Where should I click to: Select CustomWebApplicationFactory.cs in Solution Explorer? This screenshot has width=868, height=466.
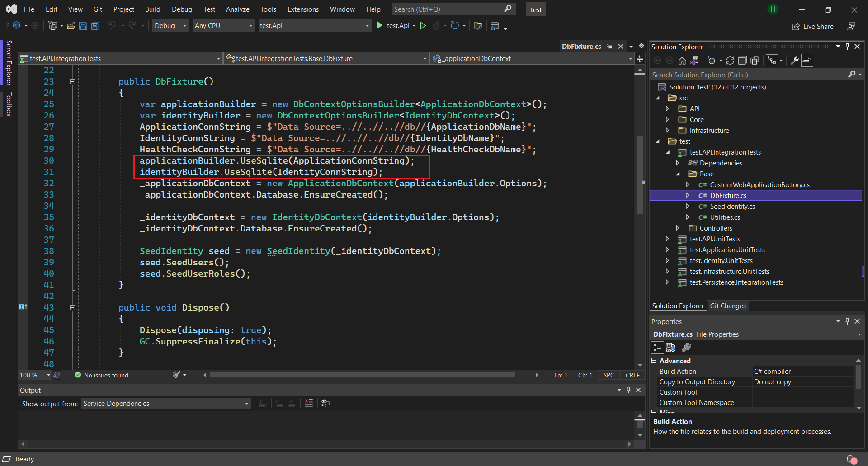pos(759,185)
